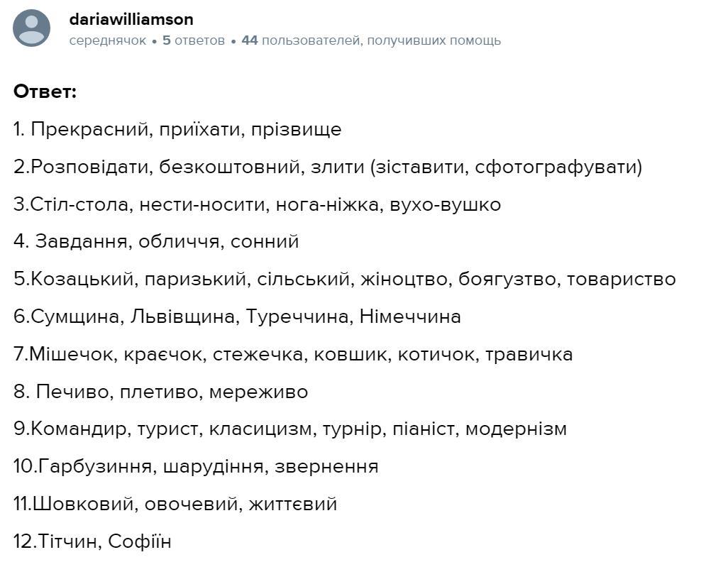Open the 5 ответов answers count
This screenshot has width=728, height=562.
pyautogui.click(x=194, y=40)
